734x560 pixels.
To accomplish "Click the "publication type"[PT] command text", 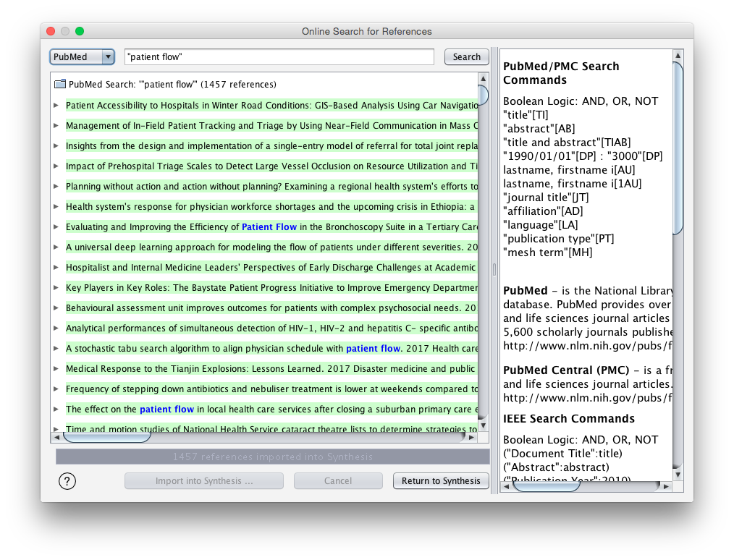I will 558,239.
